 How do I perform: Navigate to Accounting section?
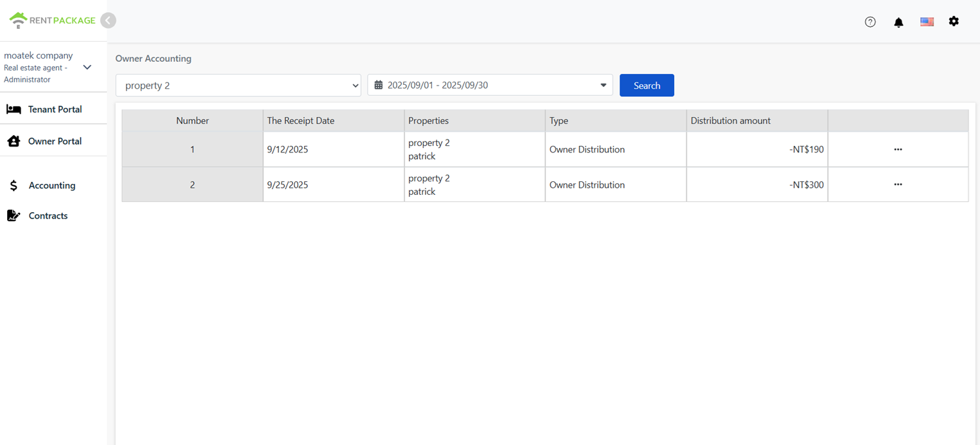[x=51, y=185]
